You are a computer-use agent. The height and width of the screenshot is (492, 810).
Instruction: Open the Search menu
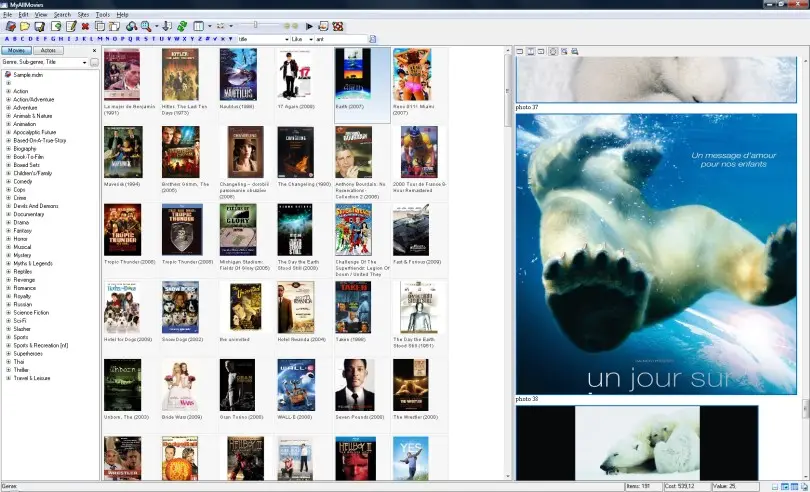pos(62,15)
